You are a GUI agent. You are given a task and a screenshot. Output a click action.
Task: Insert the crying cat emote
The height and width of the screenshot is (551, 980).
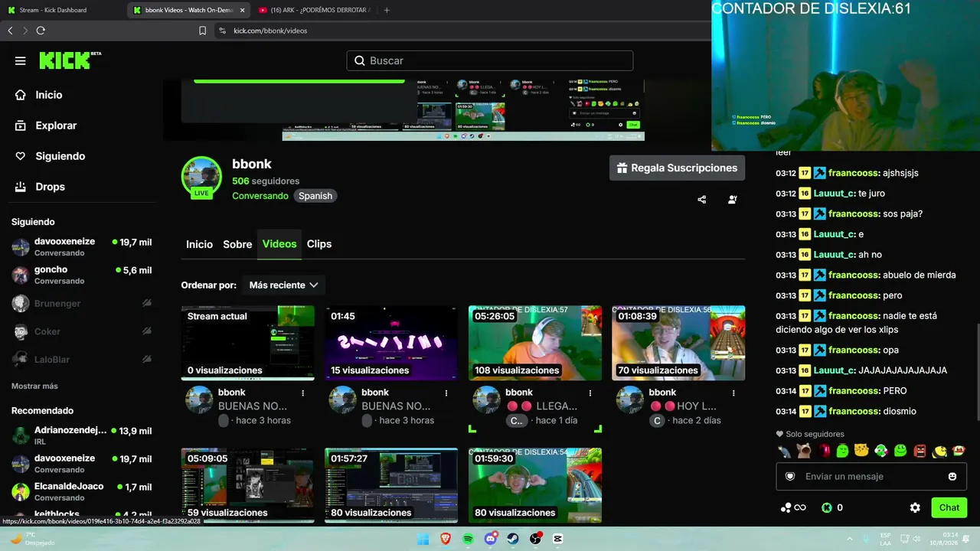[803, 451]
